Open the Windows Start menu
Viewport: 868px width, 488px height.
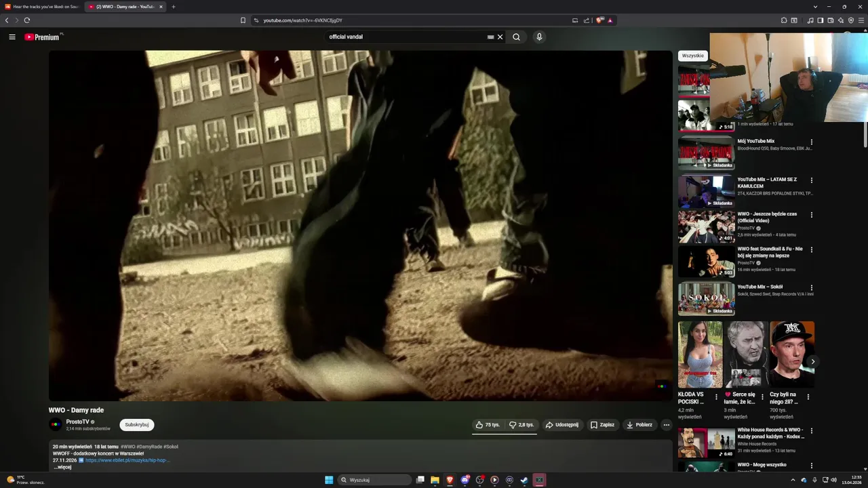pos(329,480)
